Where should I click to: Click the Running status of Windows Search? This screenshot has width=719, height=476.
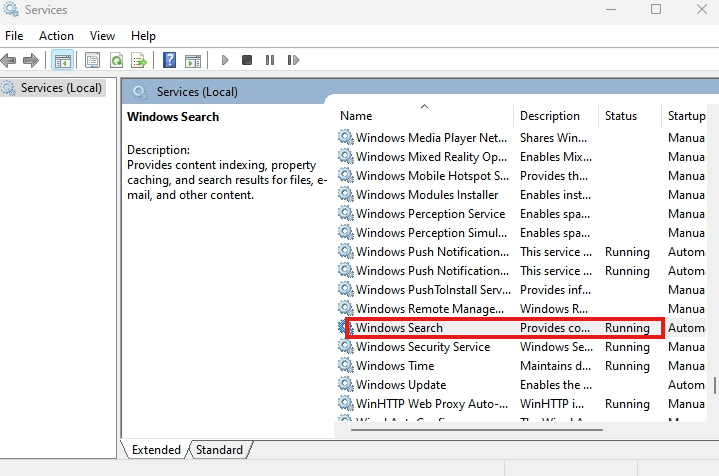[627, 328]
